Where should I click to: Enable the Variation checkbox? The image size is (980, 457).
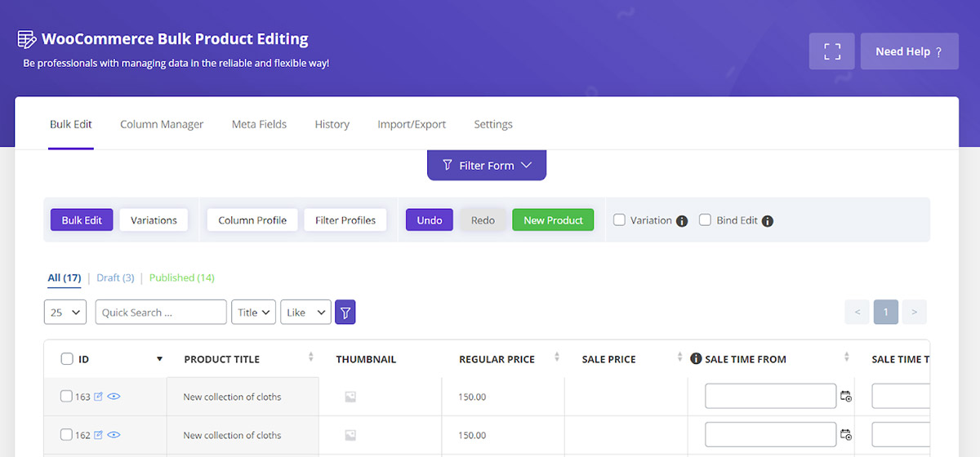[x=620, y=220]
